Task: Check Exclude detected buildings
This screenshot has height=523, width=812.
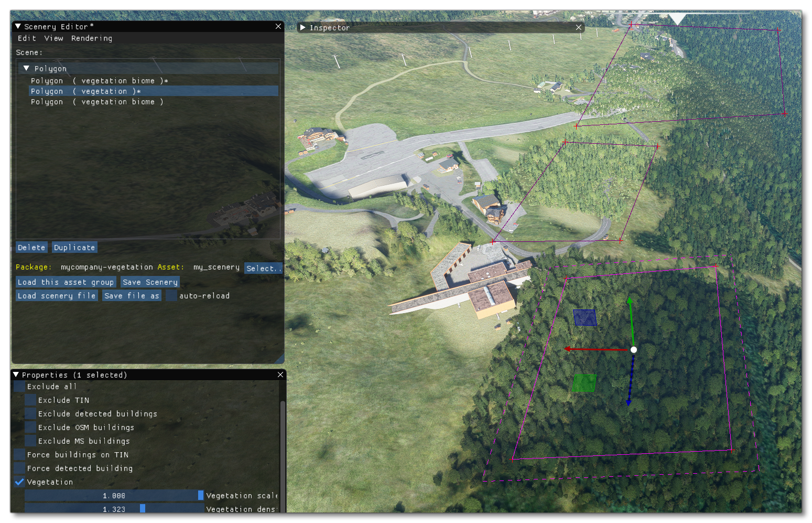Action: coord(30,413)
